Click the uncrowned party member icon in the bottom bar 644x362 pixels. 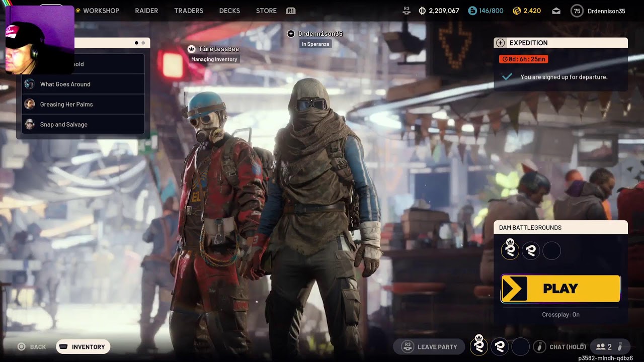500,346
